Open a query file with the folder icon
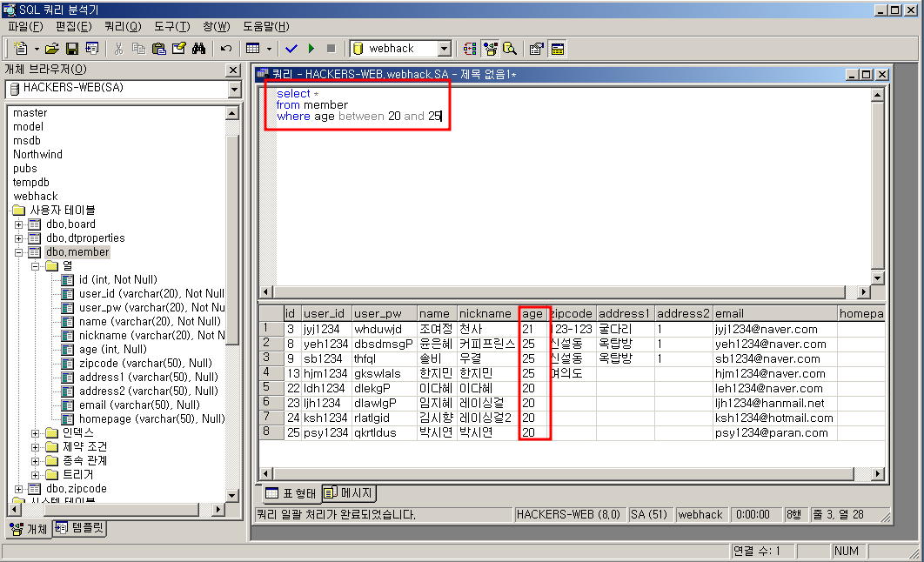Screen dimensions: 924x562 coord(52,49)
